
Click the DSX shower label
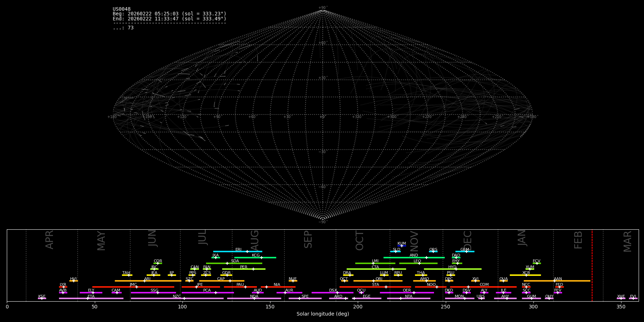[333, 291]
